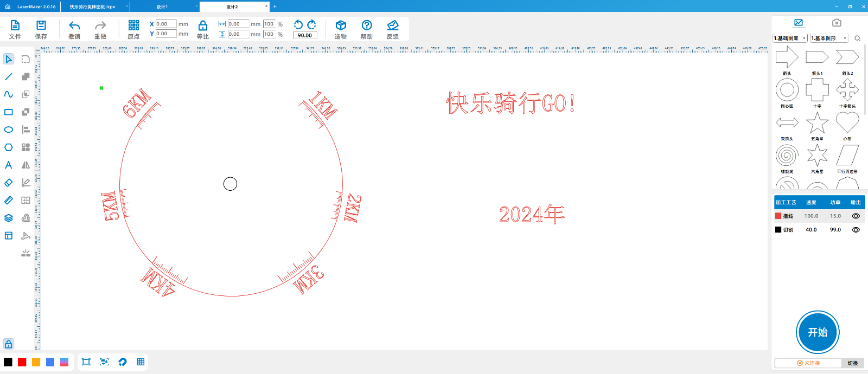Click the Undo (撤销) arrow icon
The width and height of the screenshot is (868, 374).
coord(74,25)
